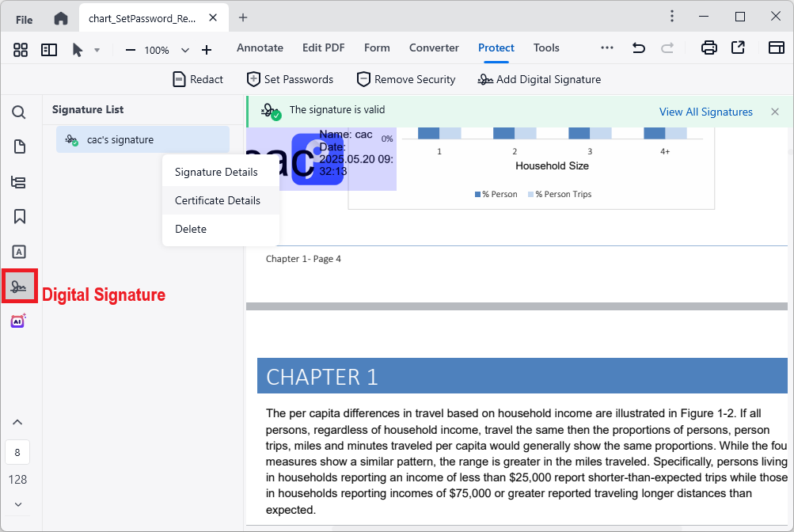Open the page Thumbnails panel

pyautogui.click(x=18, y=146)
